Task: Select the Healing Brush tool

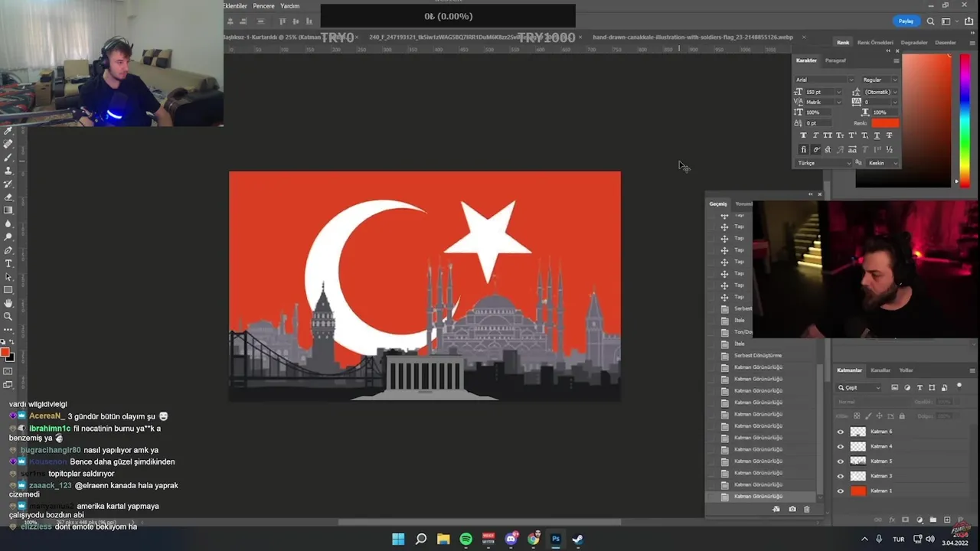Action: (8, 144)
